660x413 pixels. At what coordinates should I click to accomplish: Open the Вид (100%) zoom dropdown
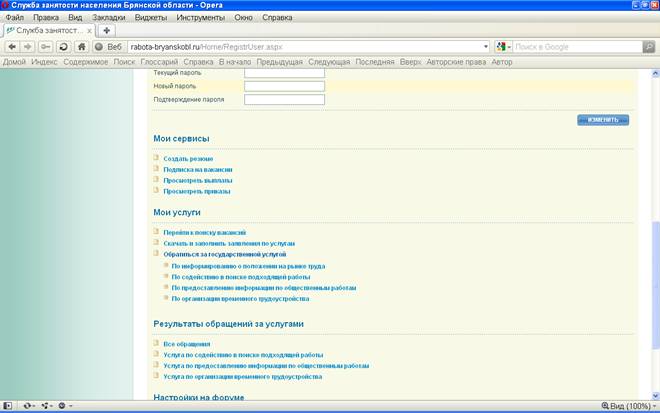(x=628, y=405)
